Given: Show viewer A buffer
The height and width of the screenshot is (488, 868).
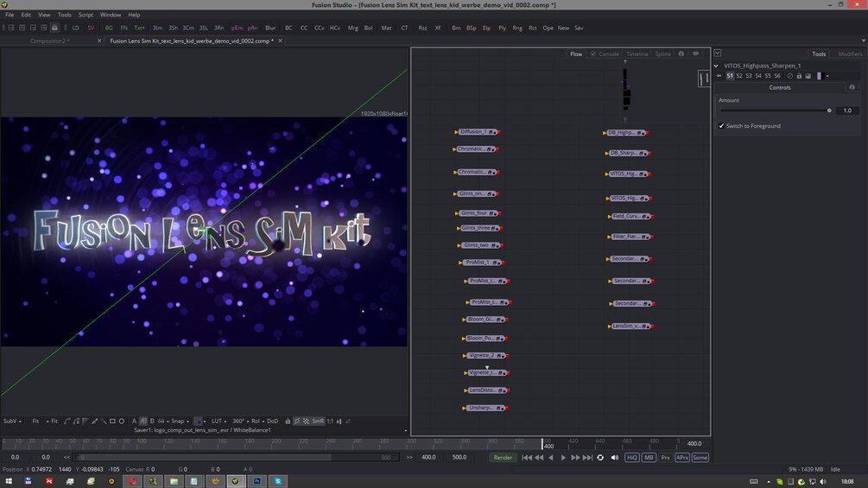Looking at the screenshot, I should tap(134, 421).
